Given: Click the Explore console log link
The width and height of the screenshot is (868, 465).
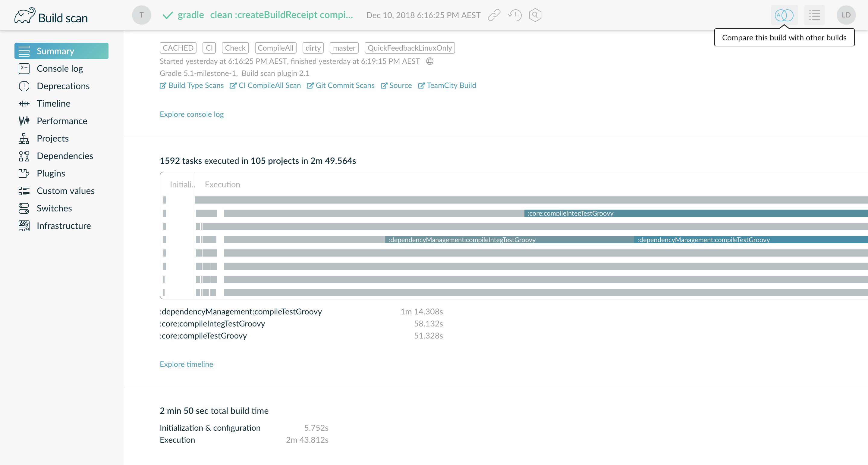Looking at the screenshot, I should coord(191,114).
